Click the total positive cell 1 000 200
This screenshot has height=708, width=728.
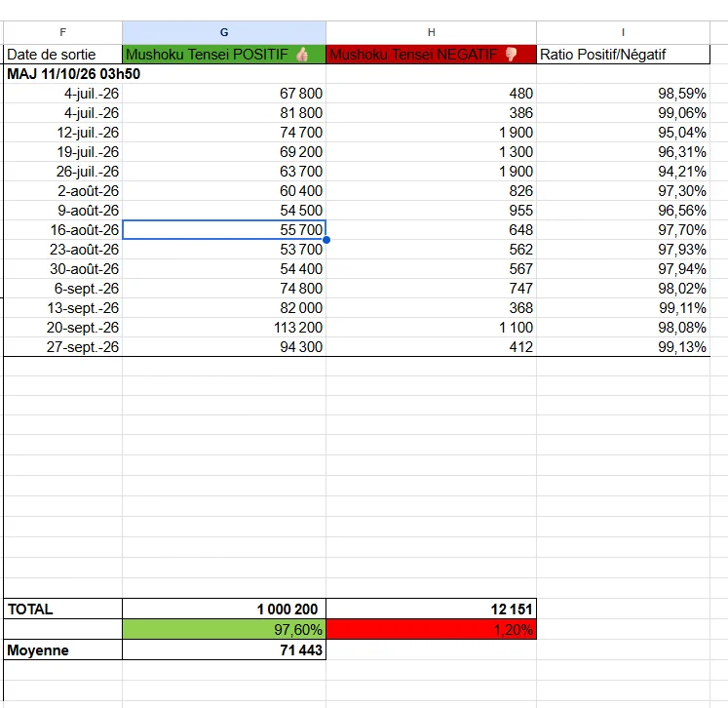point(224,609)
